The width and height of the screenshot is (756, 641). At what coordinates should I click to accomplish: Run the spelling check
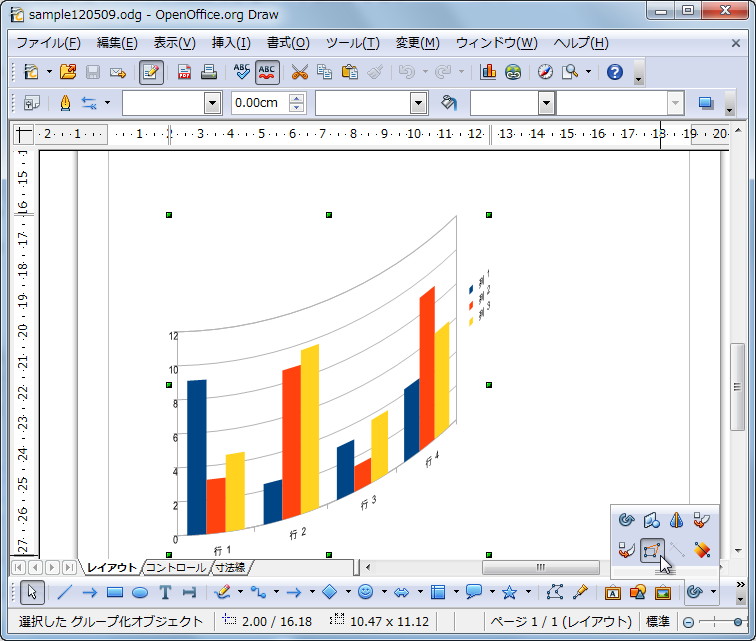pos(242,72)
